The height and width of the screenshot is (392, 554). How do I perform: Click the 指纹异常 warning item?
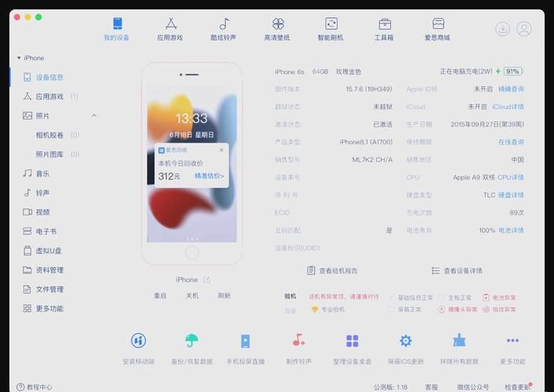[499, 309]
